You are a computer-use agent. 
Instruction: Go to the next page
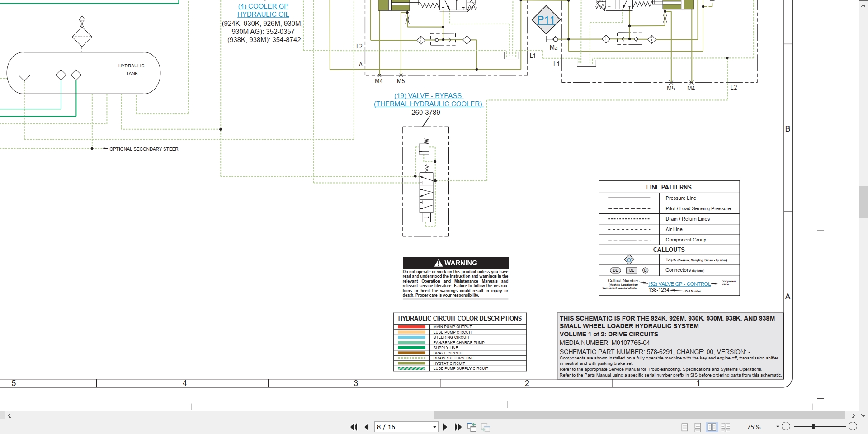[445, 427]
